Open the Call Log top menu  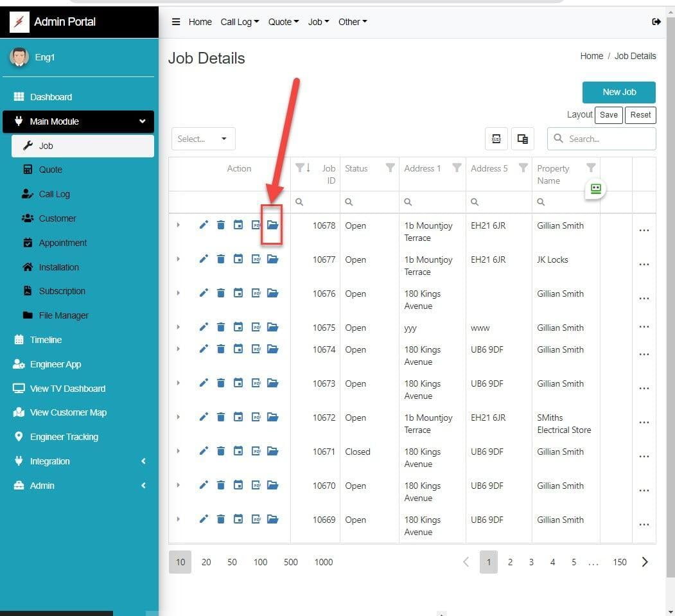pyautogui.click(x=240, y=22)
